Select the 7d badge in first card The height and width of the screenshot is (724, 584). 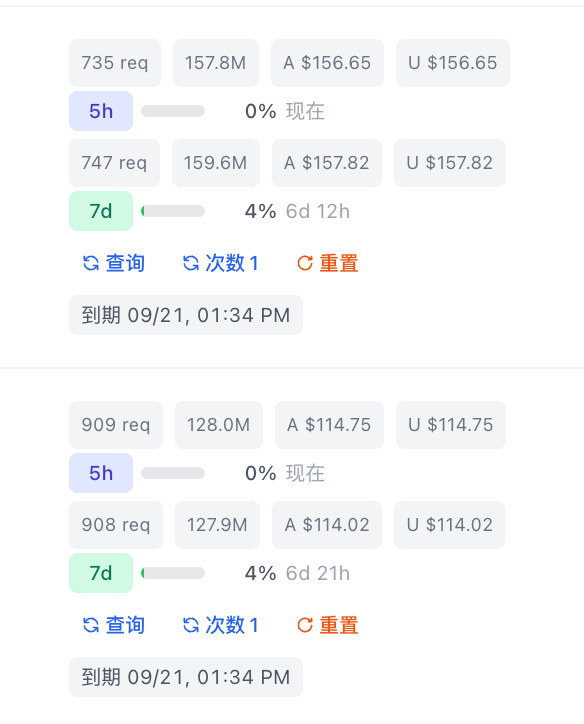pyautogui.click(x=101, y=211)
